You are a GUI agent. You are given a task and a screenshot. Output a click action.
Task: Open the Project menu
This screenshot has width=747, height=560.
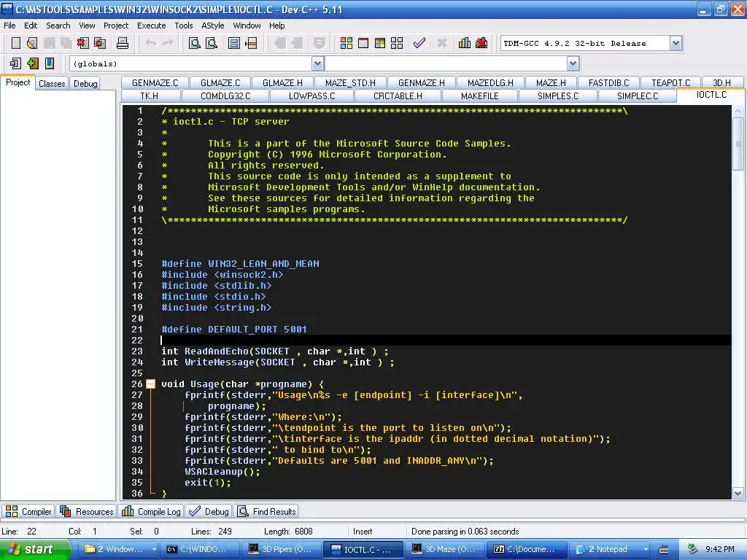[116, 26]
